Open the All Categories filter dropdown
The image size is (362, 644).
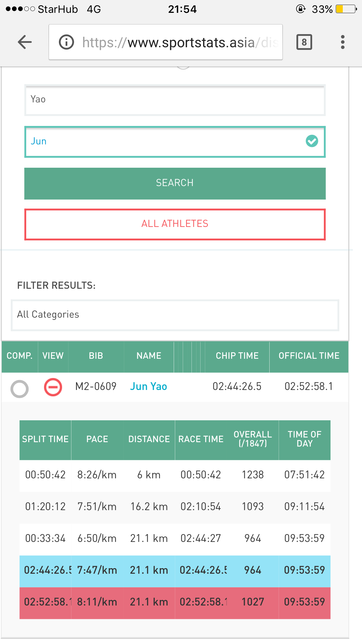coord(175,315)
